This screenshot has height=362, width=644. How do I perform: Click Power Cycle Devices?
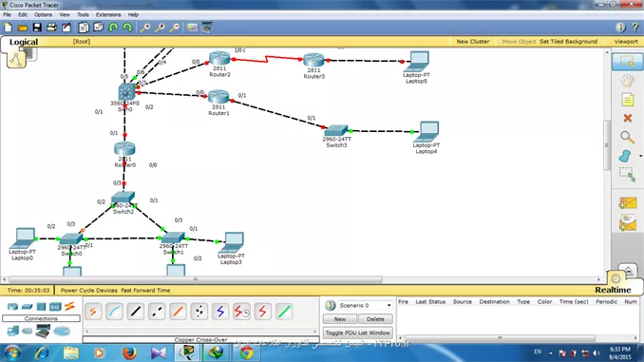tap(88, 290)
